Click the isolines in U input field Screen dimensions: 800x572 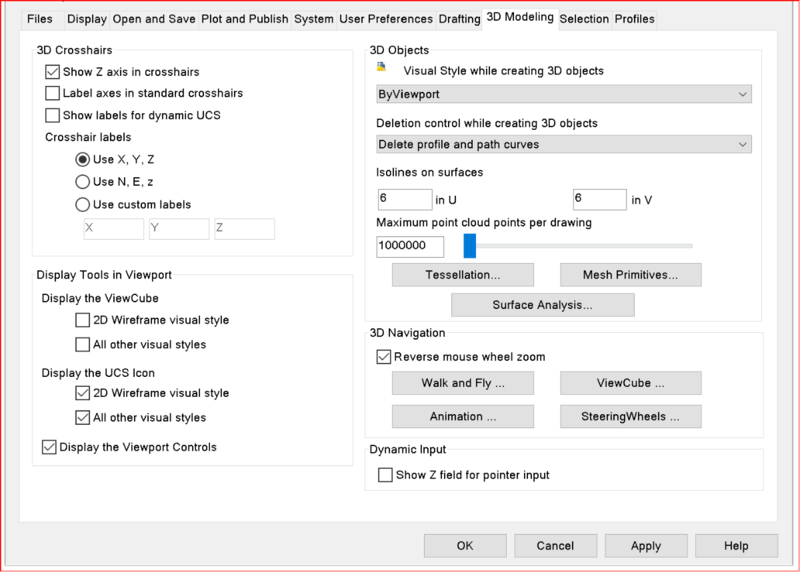click(405, 199)
